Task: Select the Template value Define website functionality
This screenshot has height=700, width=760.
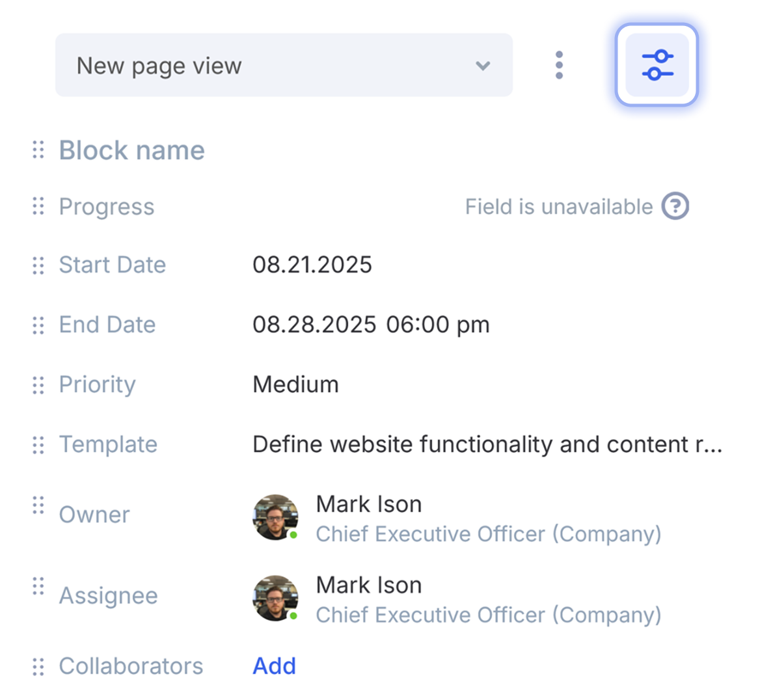Action: click(487, 444)
